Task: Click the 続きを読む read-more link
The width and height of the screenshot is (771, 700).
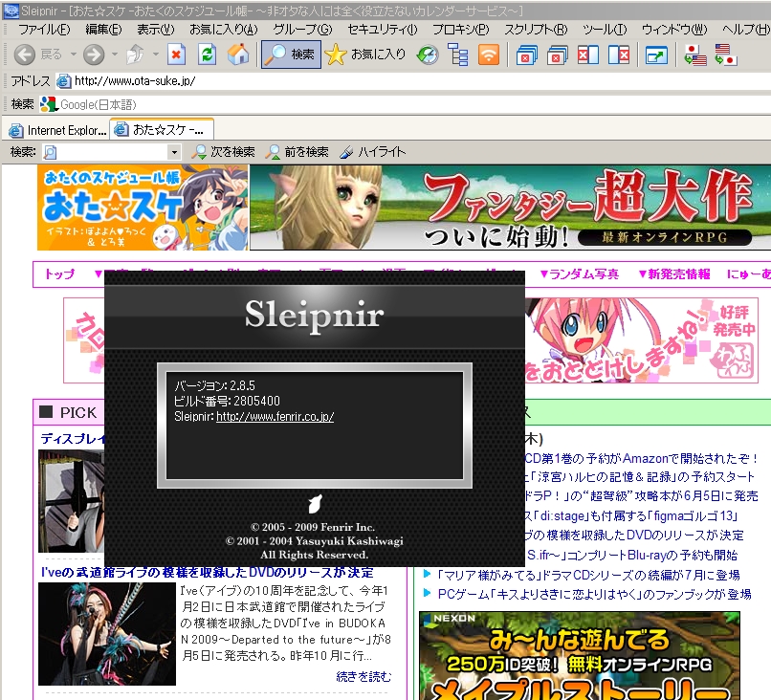Action: 363,676
